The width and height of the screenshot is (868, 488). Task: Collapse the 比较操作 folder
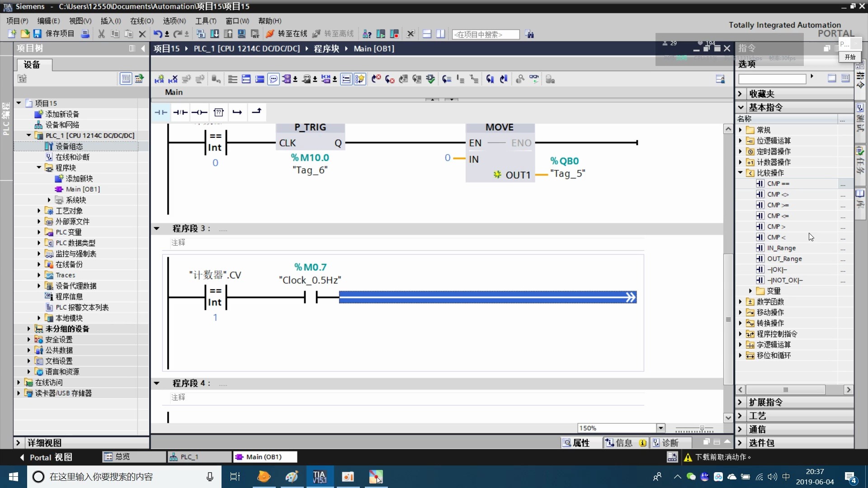click(x=741, y=173)
